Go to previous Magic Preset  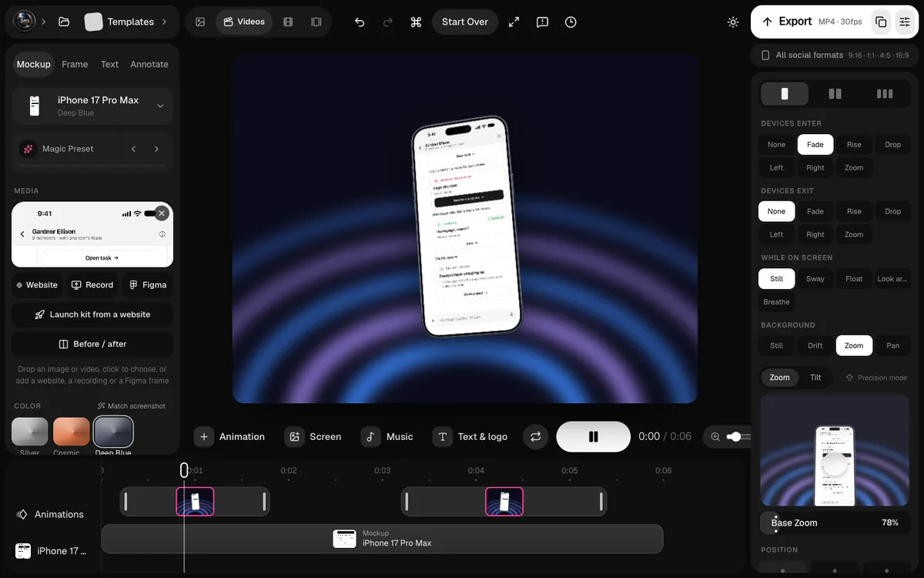[133, 149]
